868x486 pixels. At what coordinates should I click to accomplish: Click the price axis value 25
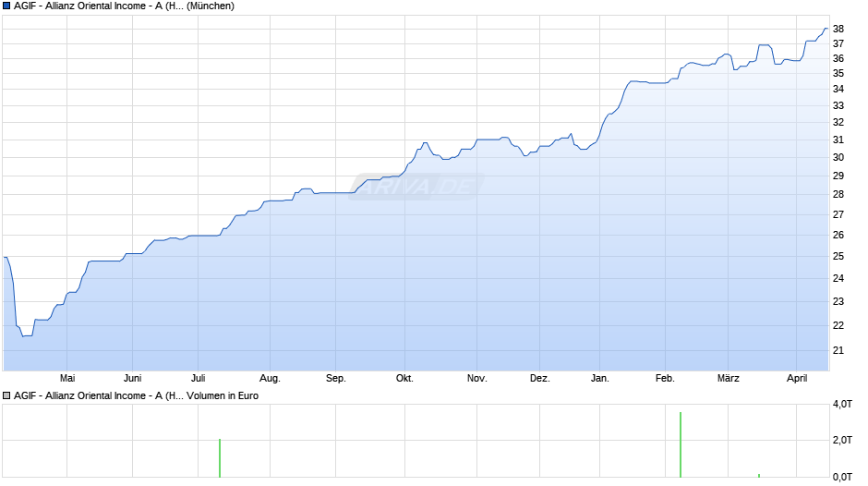click(x=838, y=256)
